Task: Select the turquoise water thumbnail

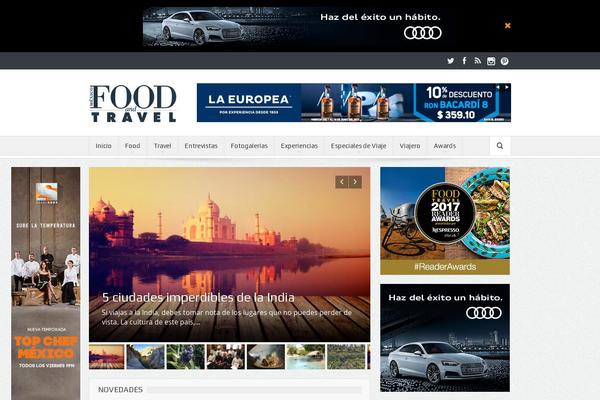Action: [x=306, y=357]
